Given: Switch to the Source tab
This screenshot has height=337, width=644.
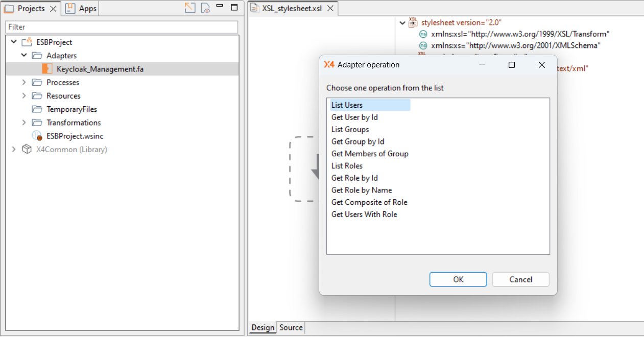Looking at the screenshot, I should click(291, 328).
